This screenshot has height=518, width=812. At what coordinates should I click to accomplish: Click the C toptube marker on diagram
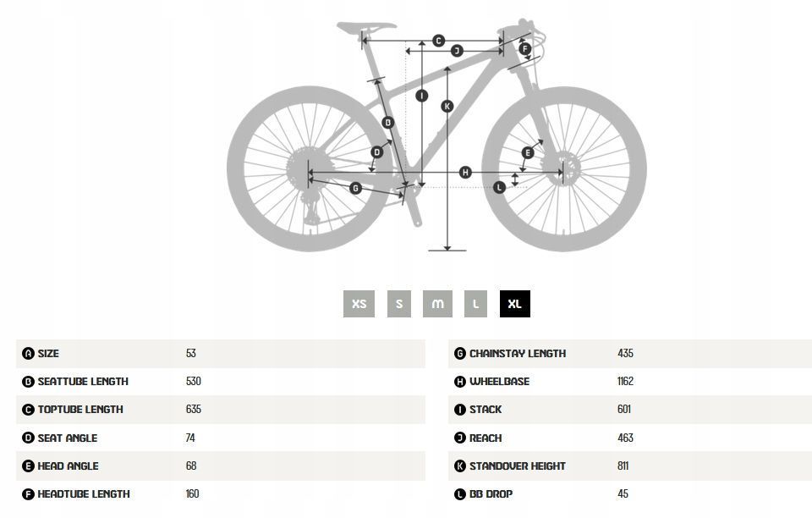439,41
